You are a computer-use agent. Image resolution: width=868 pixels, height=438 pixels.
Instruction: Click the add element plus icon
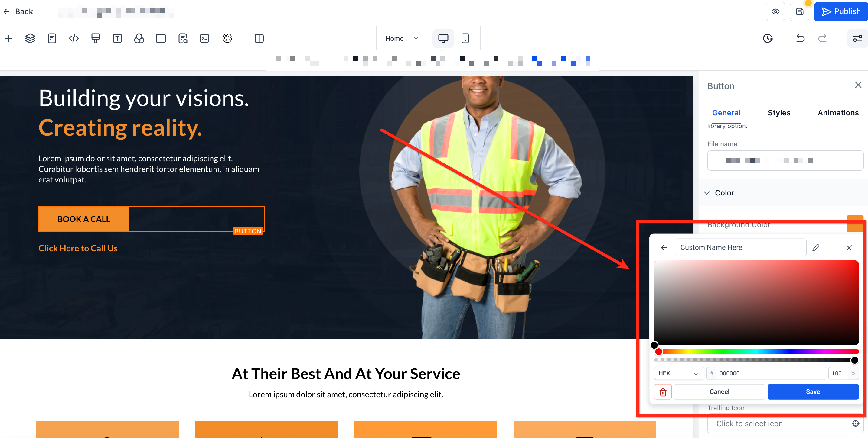click(x=8, y=38)
